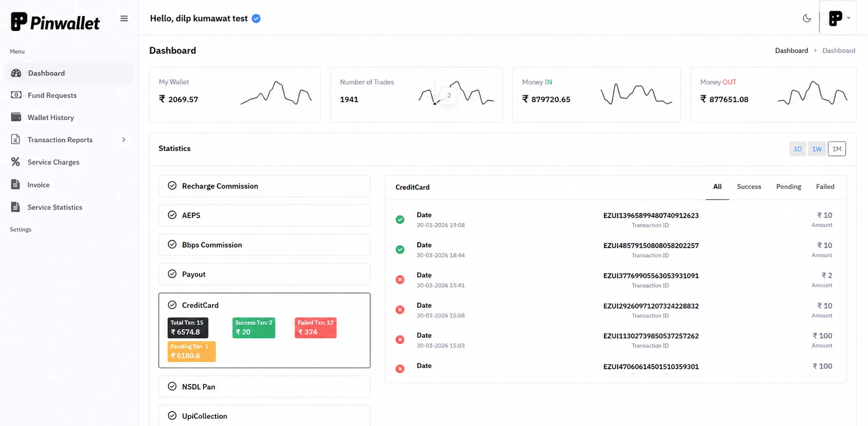
Task: Show only Failed CreditCard transactions
Action: click(825, 187)
